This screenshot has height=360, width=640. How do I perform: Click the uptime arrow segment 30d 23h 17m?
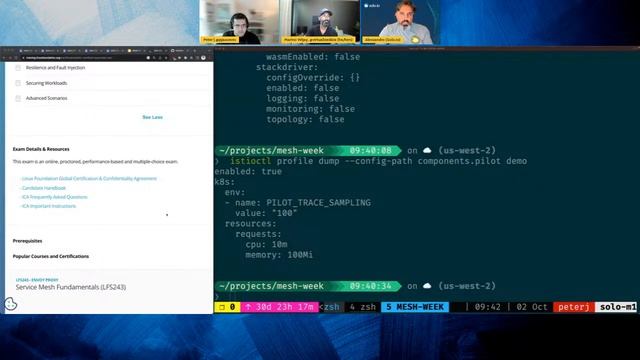pos(280,307)
